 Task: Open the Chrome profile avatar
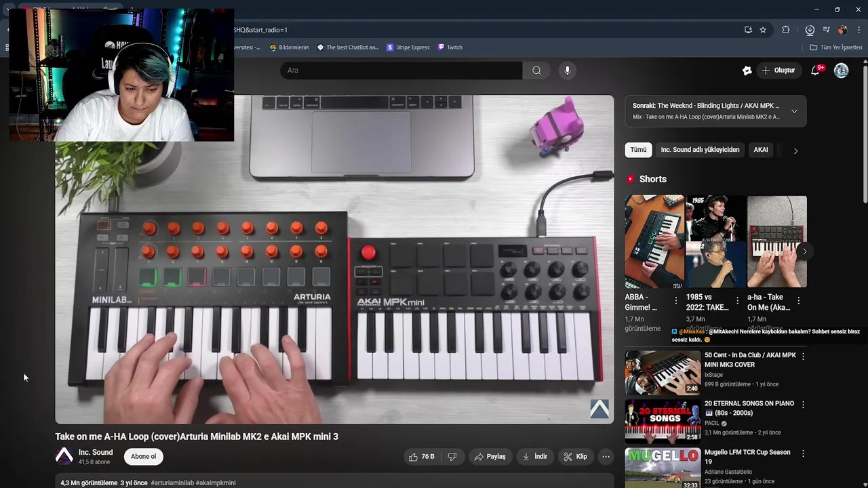(x=842, y=30)
